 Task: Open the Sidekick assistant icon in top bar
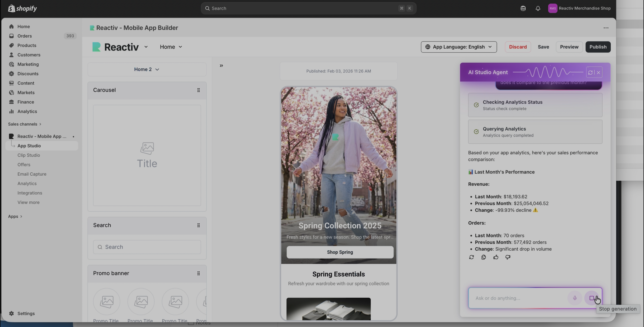point(523,8)
